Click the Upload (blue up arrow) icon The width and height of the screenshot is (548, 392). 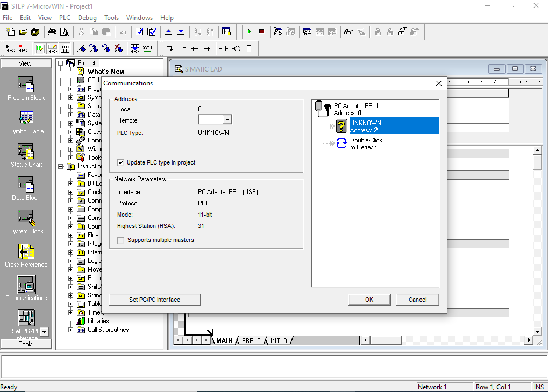pyautogui.click(x=168, y=32)
